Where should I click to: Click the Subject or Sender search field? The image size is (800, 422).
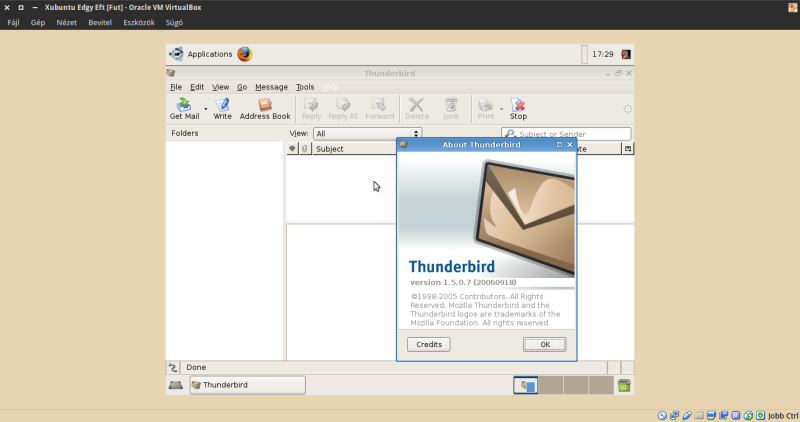pos(572,133)
